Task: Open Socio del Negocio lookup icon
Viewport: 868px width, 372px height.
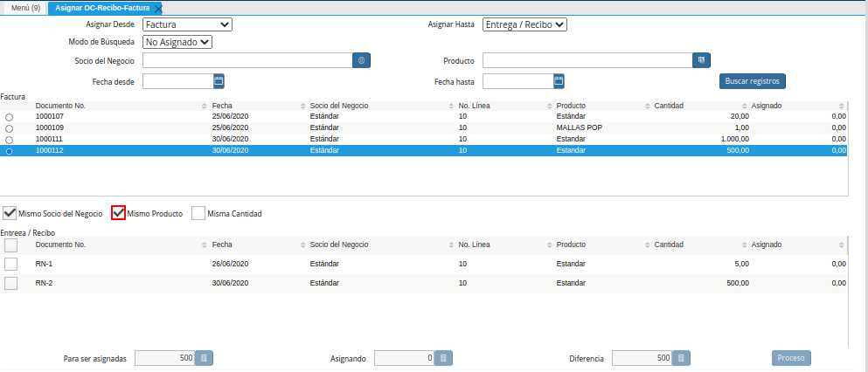Action: point(363,60)
